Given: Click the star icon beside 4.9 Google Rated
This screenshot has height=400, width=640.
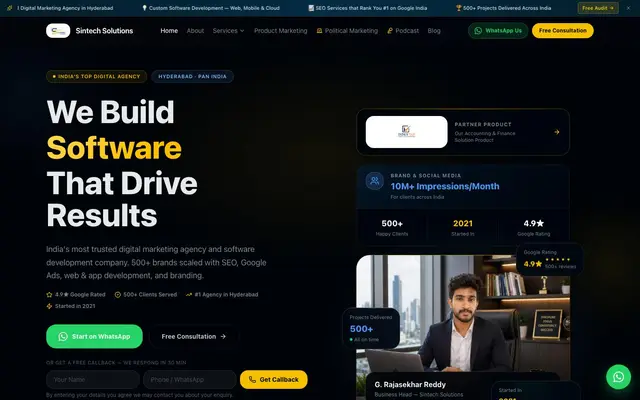Looking at the screenshot, I should [x=49, y=294].
